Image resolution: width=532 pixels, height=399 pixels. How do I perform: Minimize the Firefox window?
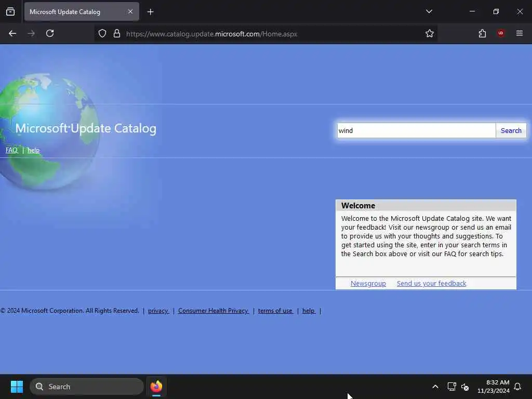472,11
